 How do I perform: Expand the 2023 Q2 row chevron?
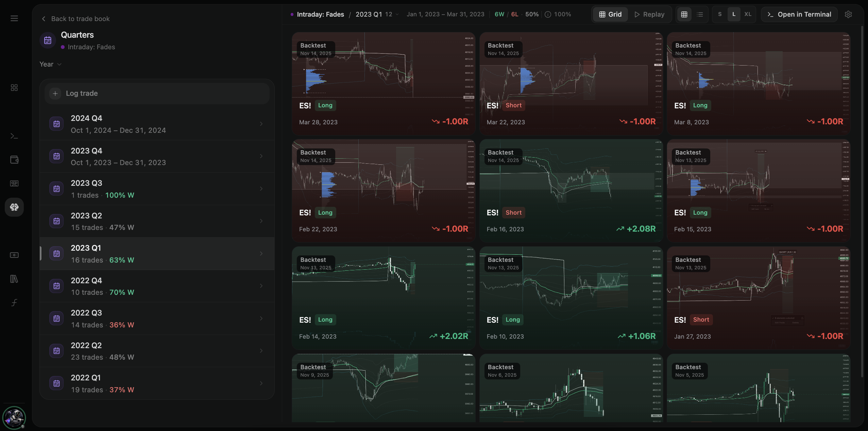click(261, 221)
